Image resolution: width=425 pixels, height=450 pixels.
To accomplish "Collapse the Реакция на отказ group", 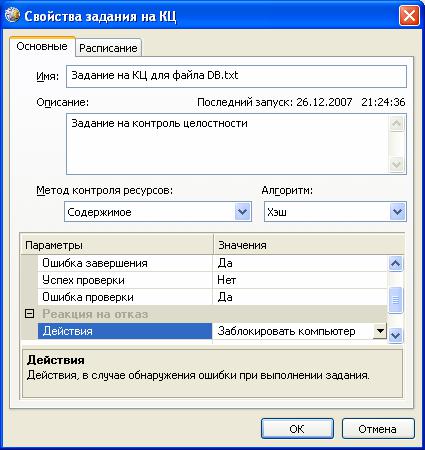I will pyautogui.click(x=30, y=314).
